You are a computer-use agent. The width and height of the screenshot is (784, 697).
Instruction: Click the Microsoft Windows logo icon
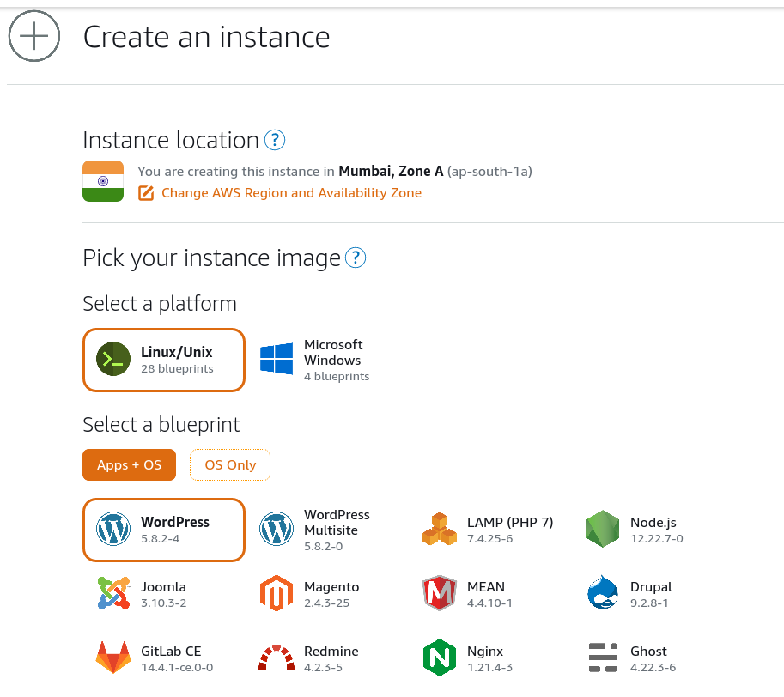click(277, 359)
